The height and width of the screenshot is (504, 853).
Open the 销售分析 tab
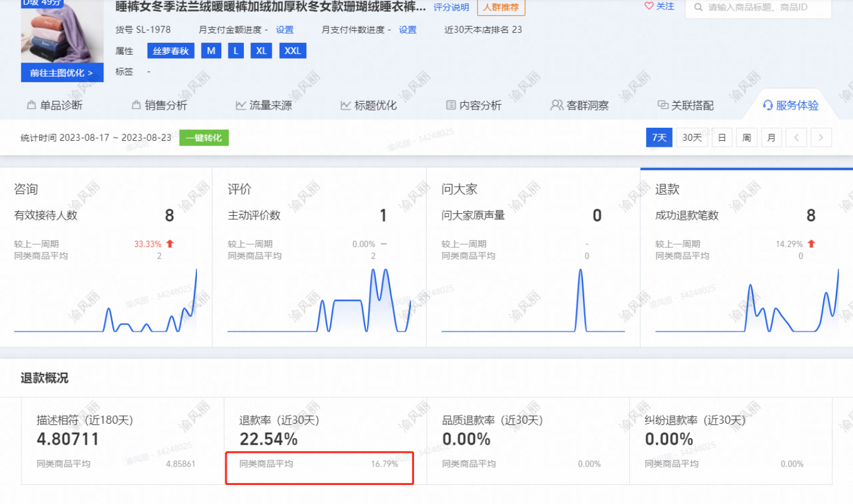159,105
